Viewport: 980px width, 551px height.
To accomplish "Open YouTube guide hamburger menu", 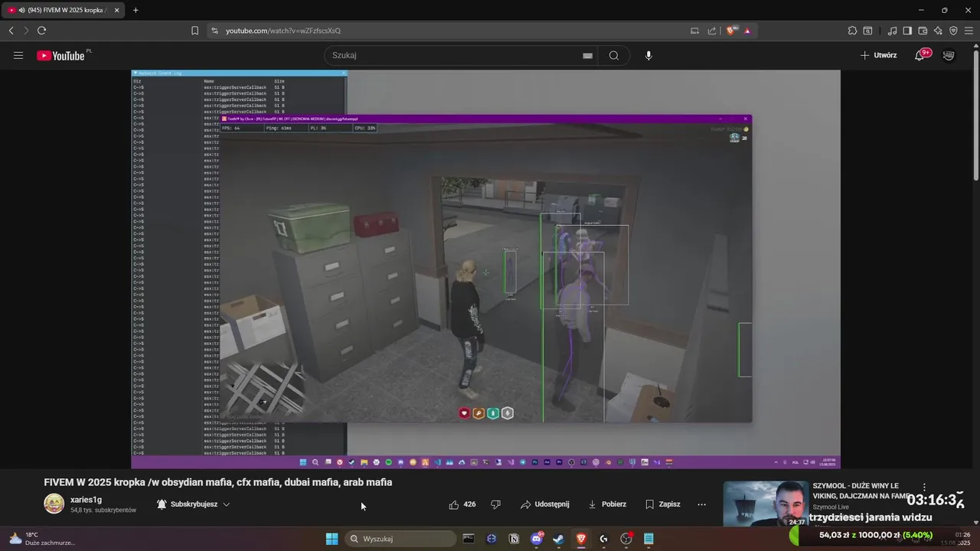I will coord(18,55).
